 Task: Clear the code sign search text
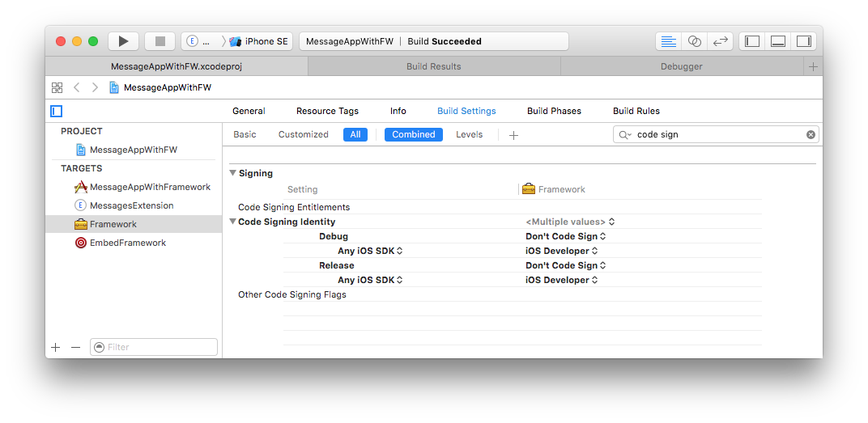[x=811, y=134]
